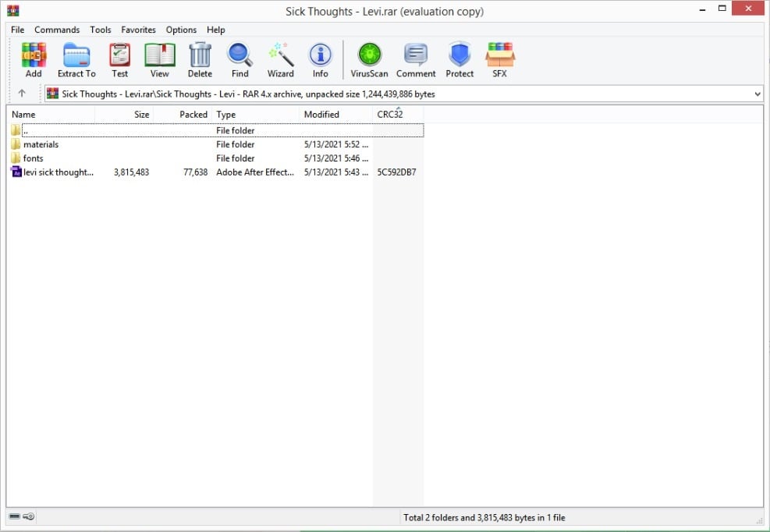This screenshot has width=770, height=532.
Task: Open the Favorites menu
Action: pos(139,30)
